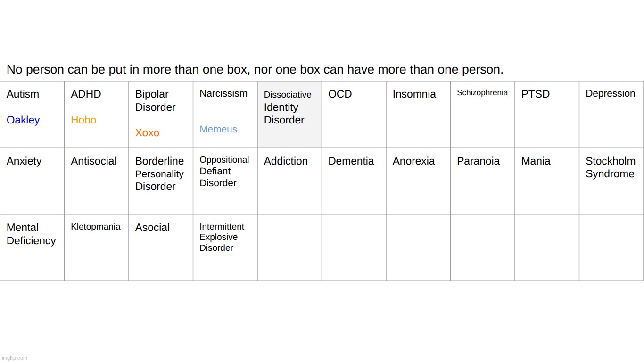Select the Schizophrenia cell
The width and height of the screenshot is (644, 362).
pos(482,115)
